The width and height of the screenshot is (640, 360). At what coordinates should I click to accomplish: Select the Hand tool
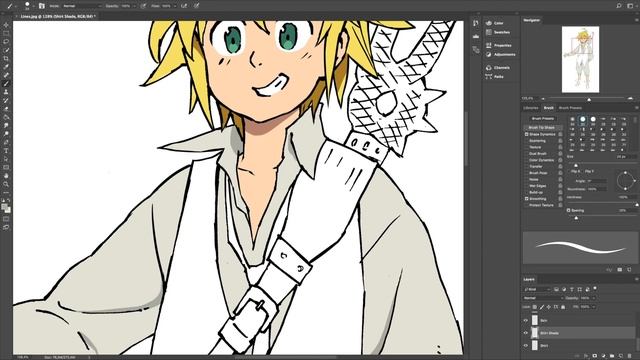(6, 176)
